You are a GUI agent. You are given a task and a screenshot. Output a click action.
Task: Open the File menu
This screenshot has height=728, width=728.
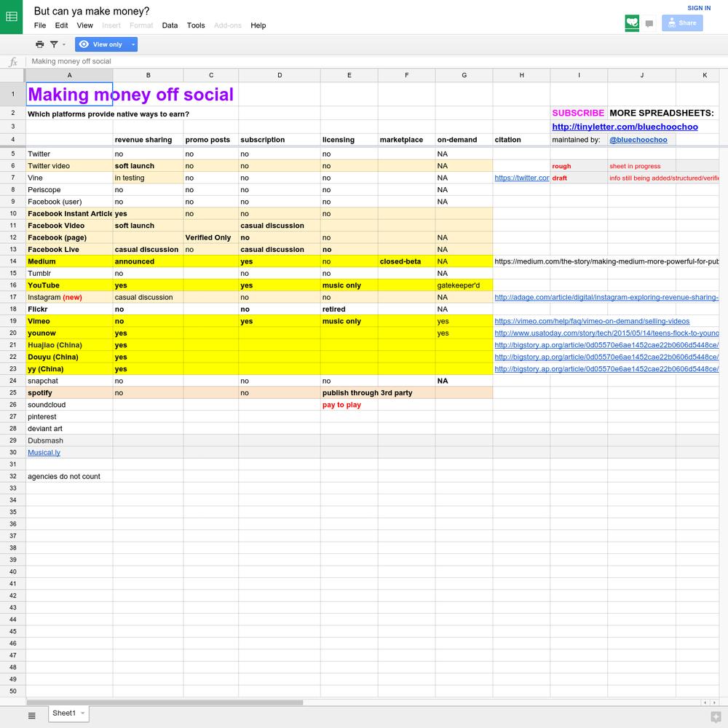point(40,25)
